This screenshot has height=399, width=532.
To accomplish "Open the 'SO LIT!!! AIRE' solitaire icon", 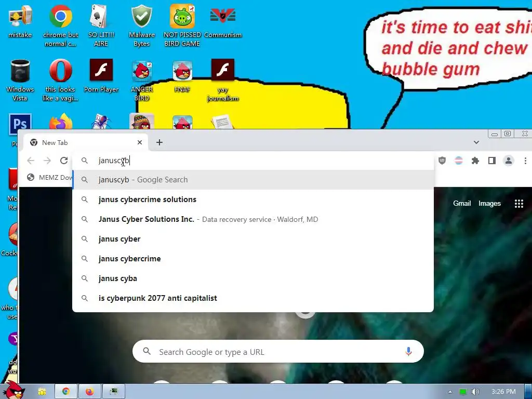I will pyautogui.click(x=101, y=25).
